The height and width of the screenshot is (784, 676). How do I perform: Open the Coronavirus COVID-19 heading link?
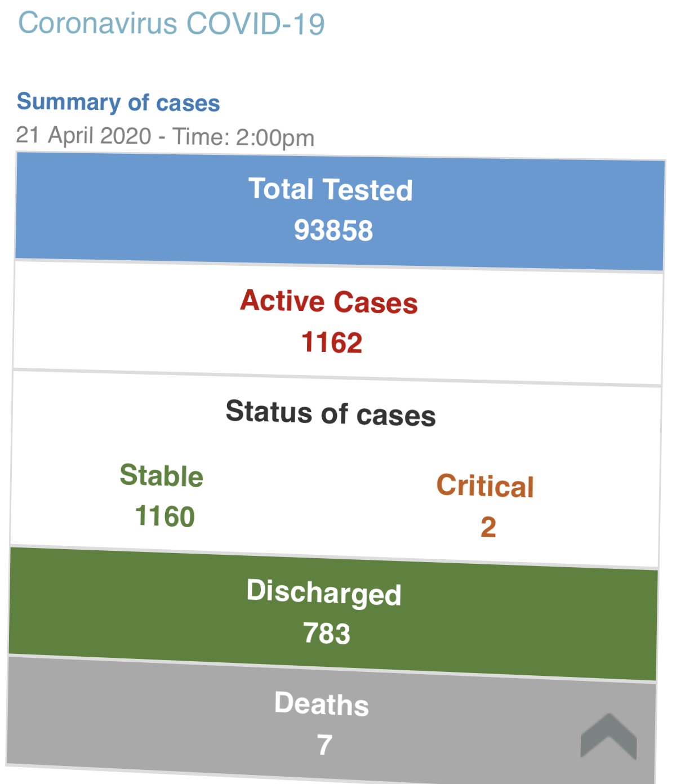point(171,24)
